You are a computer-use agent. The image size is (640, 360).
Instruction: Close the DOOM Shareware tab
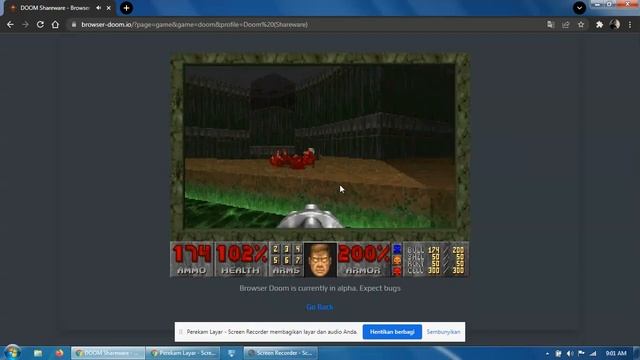coord(109,8)
